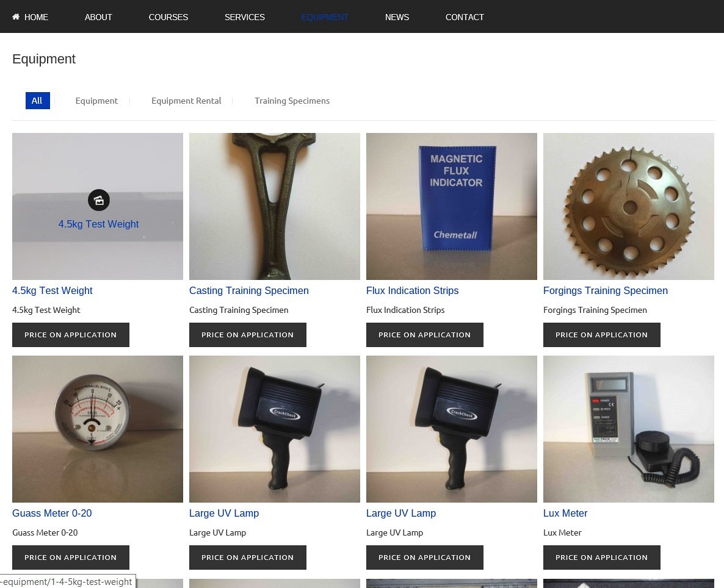The height and width of the screenshot is (588, 724).
Task: Click the Guass Meter 0-20 title link
Action: point(52,514)
